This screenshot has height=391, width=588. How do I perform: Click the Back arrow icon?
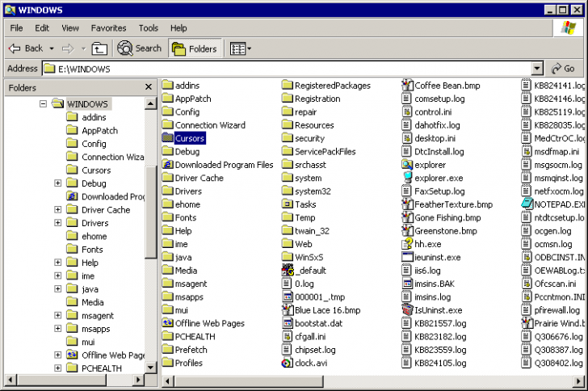[x=15, y=48]
